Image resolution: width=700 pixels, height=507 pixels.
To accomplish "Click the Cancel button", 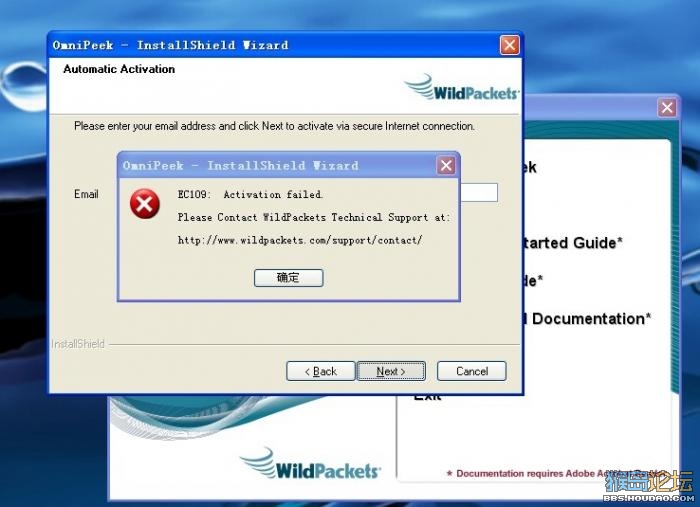I will click(x=471, y=371).
